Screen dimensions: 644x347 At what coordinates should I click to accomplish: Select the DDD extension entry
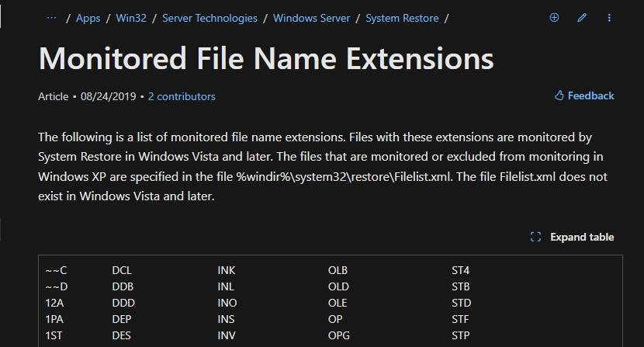(123, 303)
